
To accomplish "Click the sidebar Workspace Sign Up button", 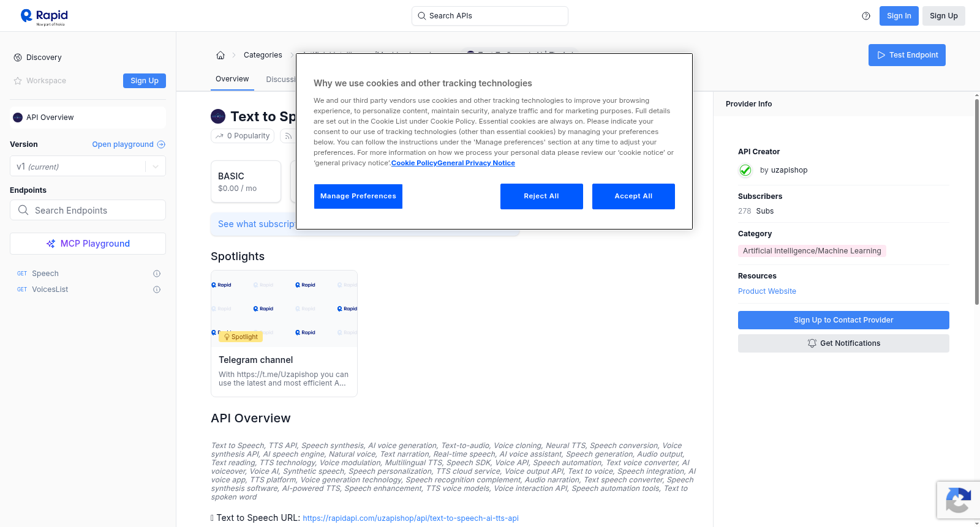I will pyautogui.click(x=145, y=81).
